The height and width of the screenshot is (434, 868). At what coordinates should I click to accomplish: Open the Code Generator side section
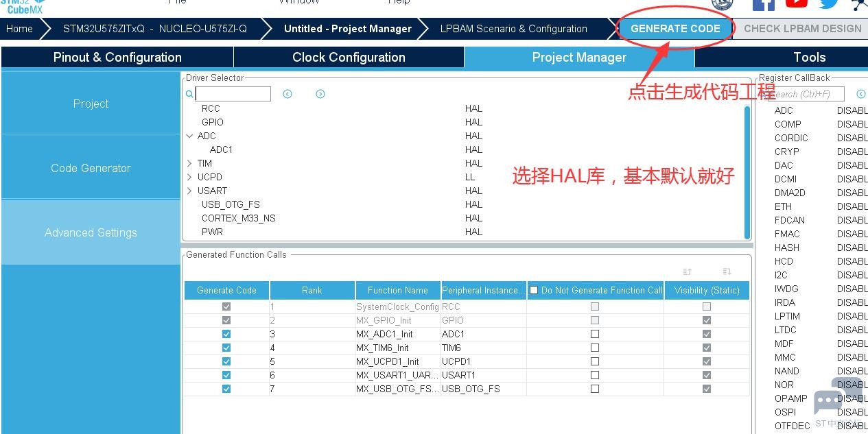[91, 168]
